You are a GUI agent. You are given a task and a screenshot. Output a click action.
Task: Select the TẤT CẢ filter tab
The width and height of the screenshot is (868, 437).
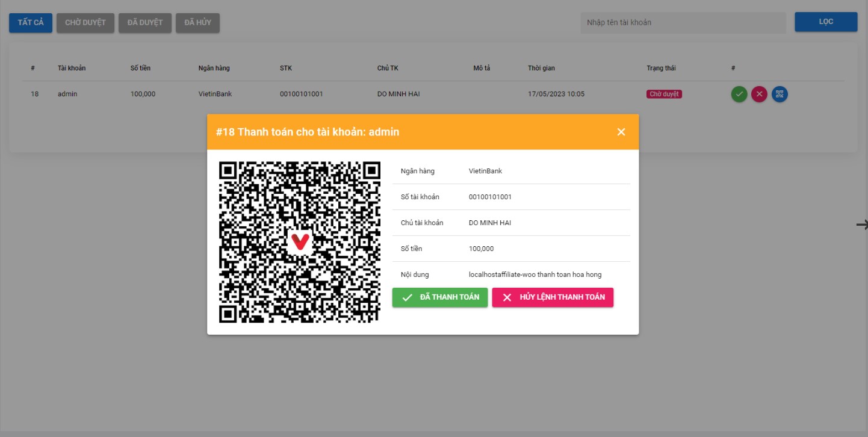(31, 22)
